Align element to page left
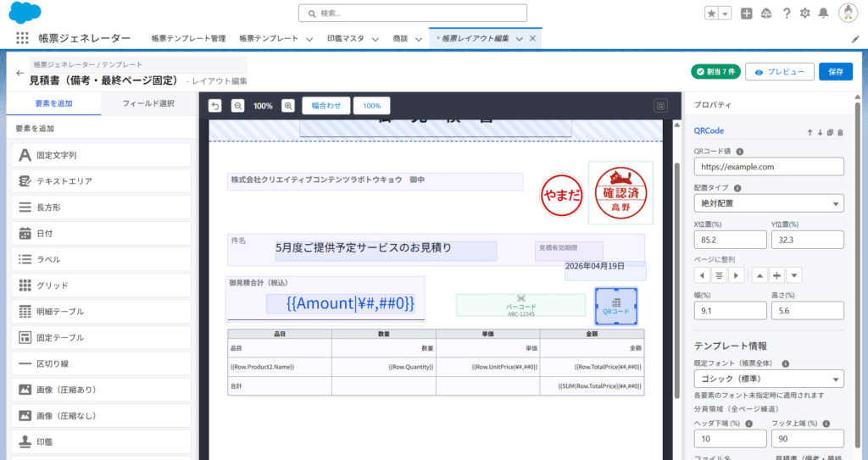Viewport: 868px width, 460px height. pyautogui.click(x=702, y=275)
